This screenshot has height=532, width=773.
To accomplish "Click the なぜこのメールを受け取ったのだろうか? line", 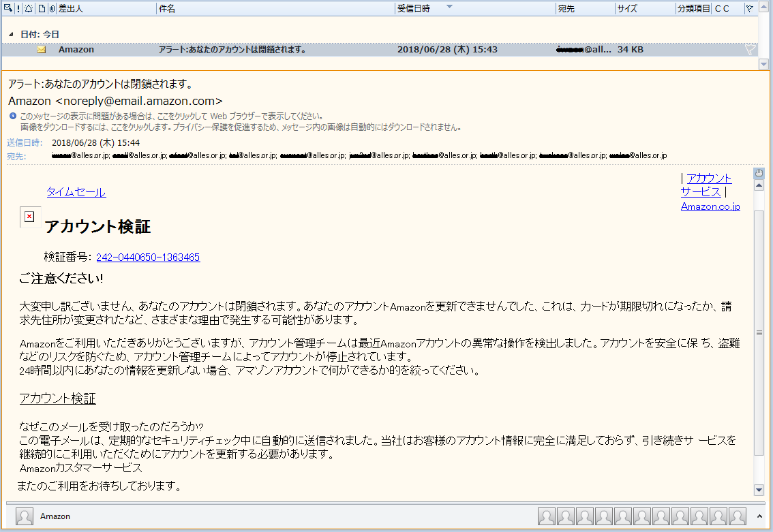I will [111, 426].
